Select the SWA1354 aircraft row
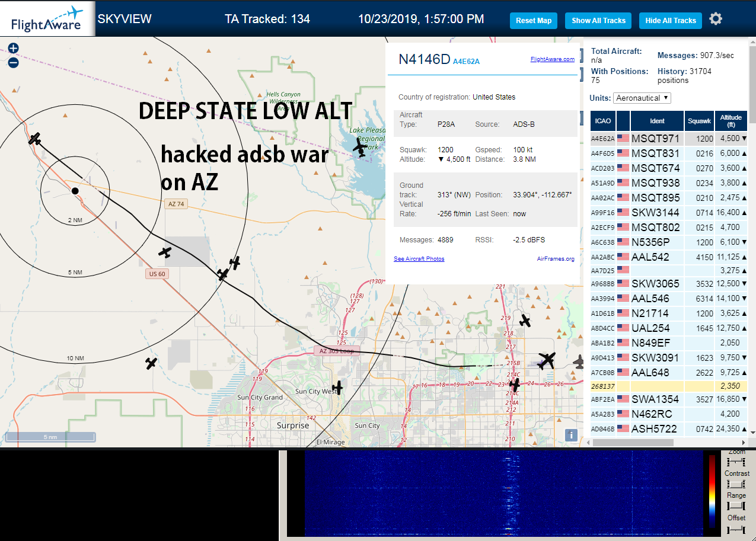Viewport: 756px width, 541px height. click(x=669, y=399)
